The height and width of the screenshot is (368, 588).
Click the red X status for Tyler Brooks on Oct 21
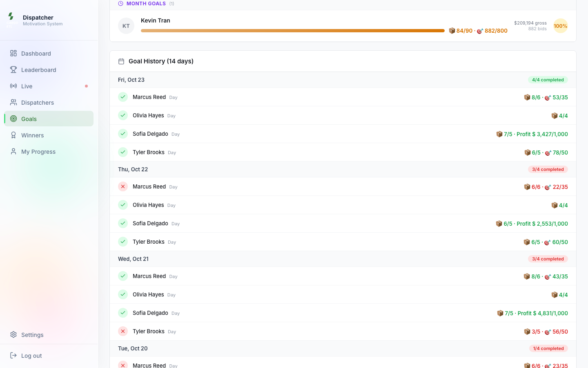[x=123, y=331]
